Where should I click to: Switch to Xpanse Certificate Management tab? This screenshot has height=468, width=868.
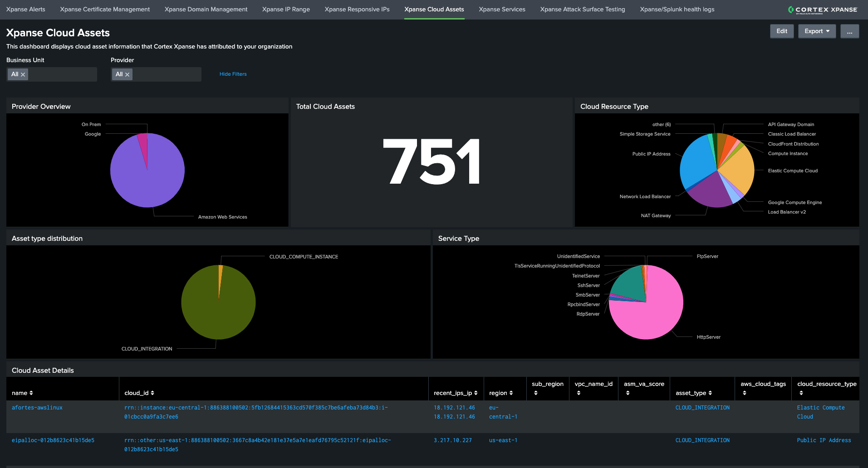pyautogui.click(x=105, y=9)
